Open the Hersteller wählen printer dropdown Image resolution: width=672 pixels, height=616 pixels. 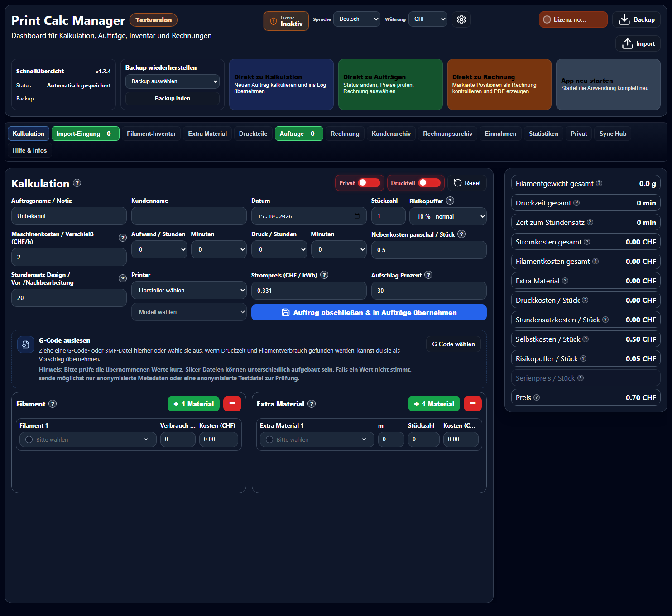[189, 291]
